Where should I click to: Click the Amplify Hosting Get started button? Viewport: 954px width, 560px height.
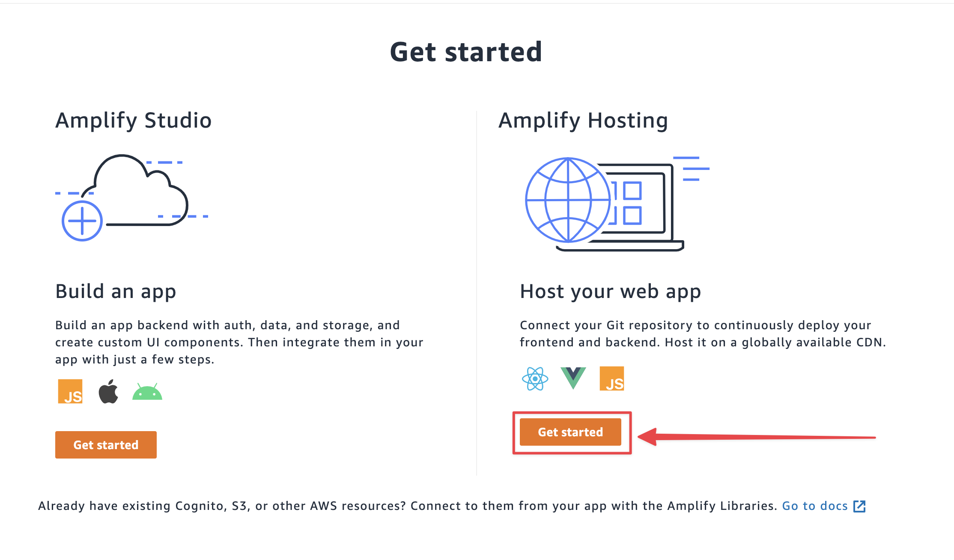click(570, 432)
